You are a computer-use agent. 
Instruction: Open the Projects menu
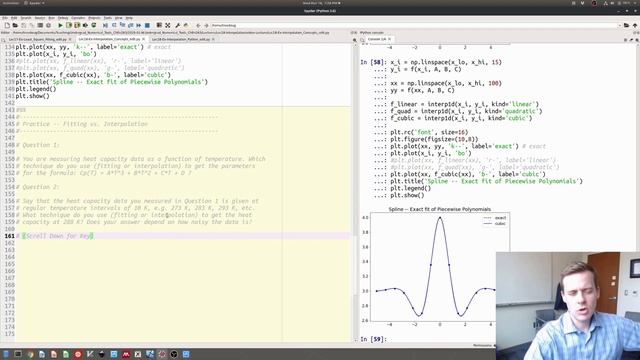point(94,18)
